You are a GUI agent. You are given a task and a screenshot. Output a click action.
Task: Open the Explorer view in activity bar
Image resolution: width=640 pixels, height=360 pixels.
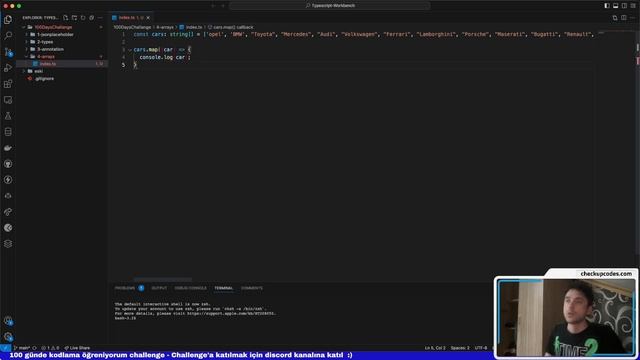(x=8, y=20)
